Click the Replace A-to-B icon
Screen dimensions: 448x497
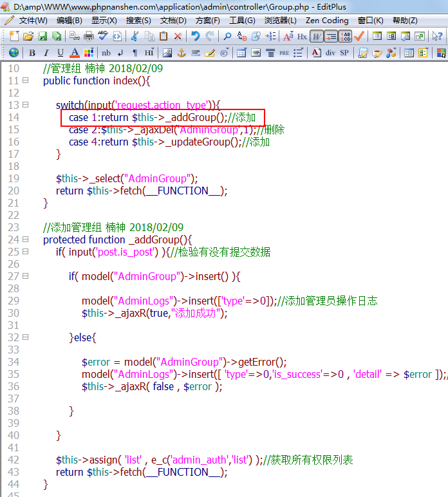click(x=242, y=36)
